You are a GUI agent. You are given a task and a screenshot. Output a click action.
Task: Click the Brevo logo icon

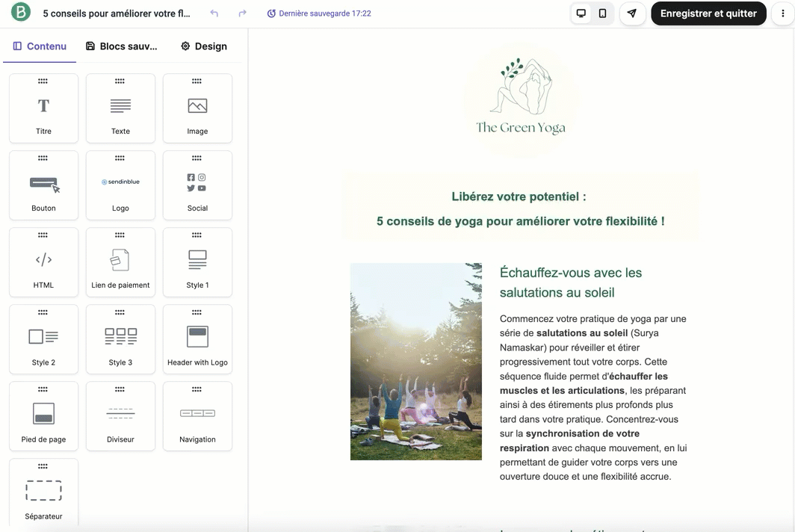tap(21, 13)
